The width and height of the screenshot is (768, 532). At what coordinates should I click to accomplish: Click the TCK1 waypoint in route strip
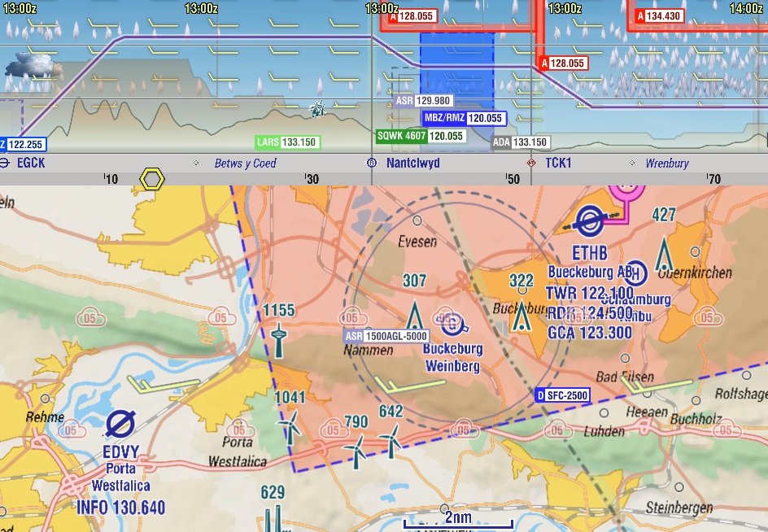558,163
